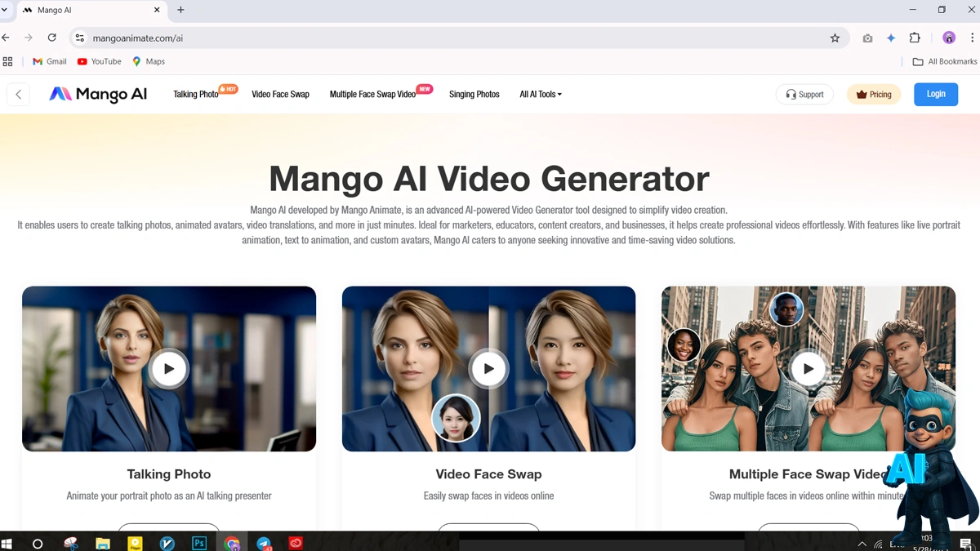This screenshot has height=551, width=980.
Task: Click the Mango AI logo
Action: (98, 94)
